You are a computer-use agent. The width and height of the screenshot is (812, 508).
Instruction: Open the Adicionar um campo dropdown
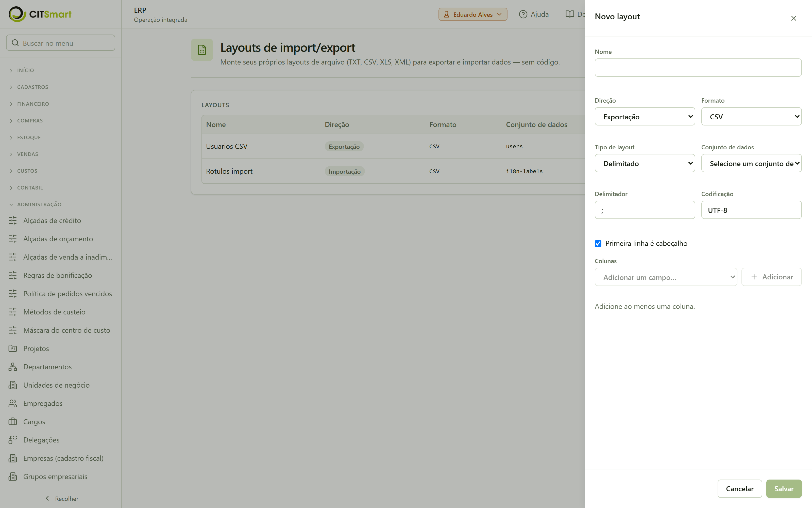[x=666, y=277]
